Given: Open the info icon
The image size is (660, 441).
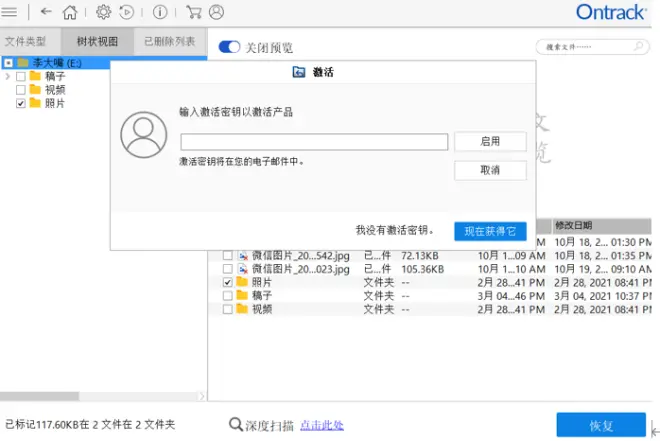Looking at the screenshot, I should click(160, 12).
